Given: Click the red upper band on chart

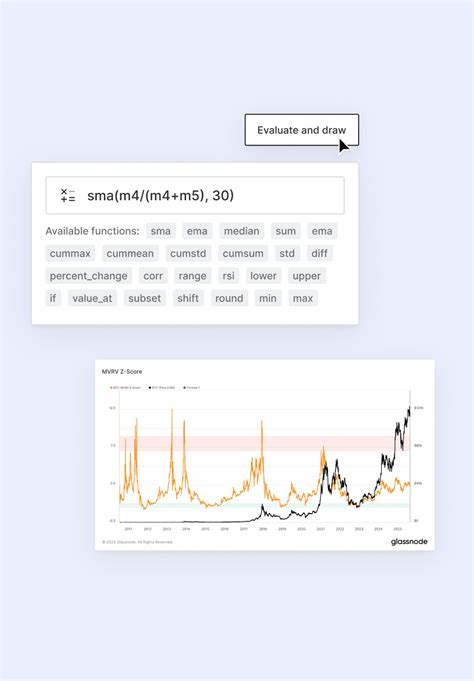Looking at the screenshot, I should pos(264,443).
